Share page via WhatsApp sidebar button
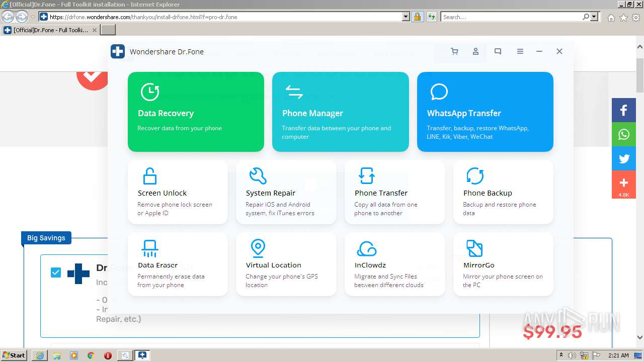Screen dimensions: 644x362 pyautogui.click(x=624, y=135)
